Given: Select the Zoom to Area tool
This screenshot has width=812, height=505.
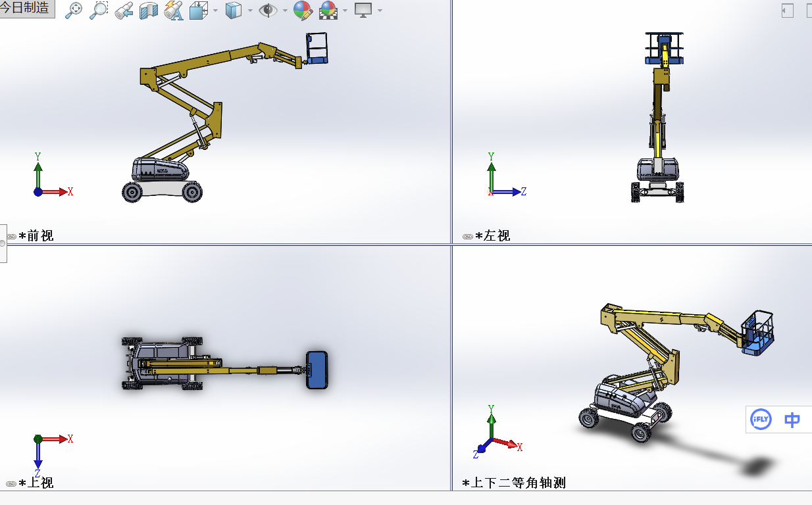Looking at the screenshot, I should click(99, 10).
